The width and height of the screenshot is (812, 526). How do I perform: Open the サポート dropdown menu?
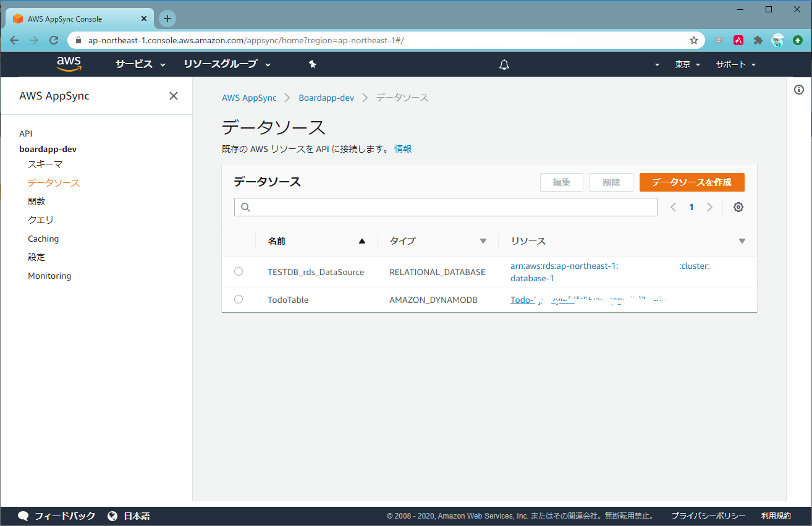[736, 64]
